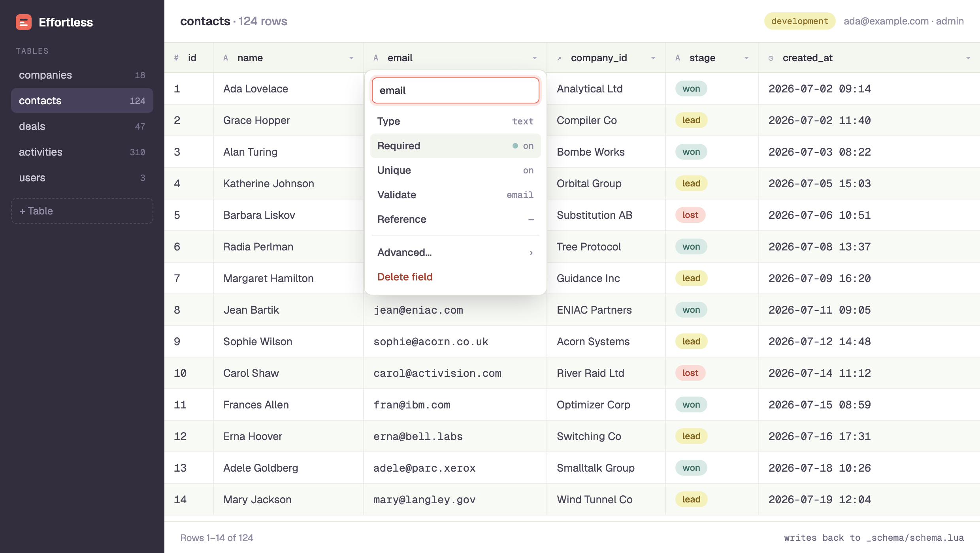Click the lost stage badge for Barbara Liskov

[690, 215]
